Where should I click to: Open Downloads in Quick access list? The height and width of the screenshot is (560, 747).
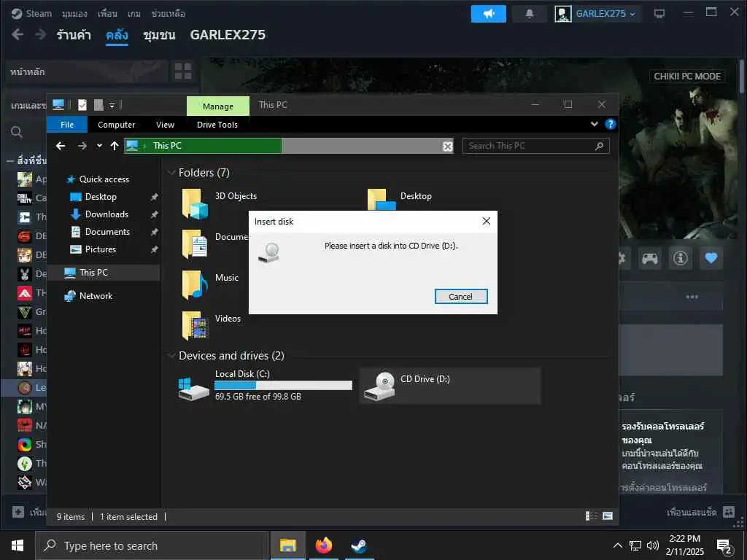[x=107, y=214]
